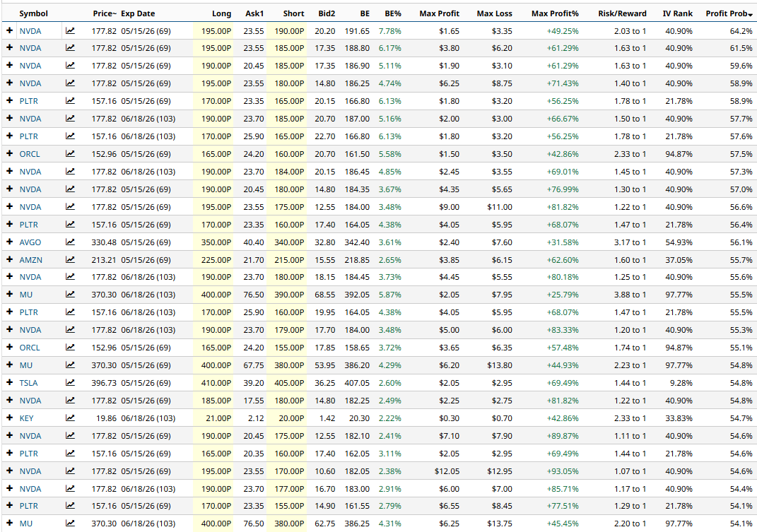
Task: Select the 68.55 Bid2 value for MU
Action: click(x=325, y=295)
